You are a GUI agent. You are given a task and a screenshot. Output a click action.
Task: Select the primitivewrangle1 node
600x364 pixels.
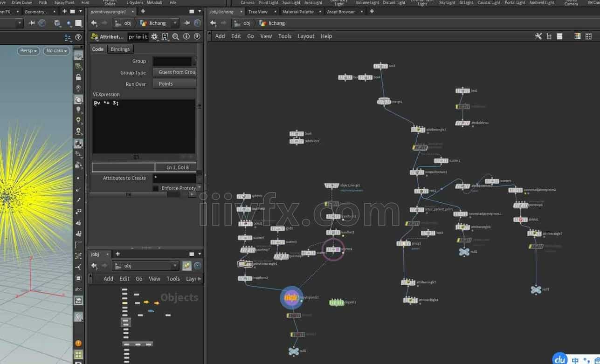[x=245, y=264]
